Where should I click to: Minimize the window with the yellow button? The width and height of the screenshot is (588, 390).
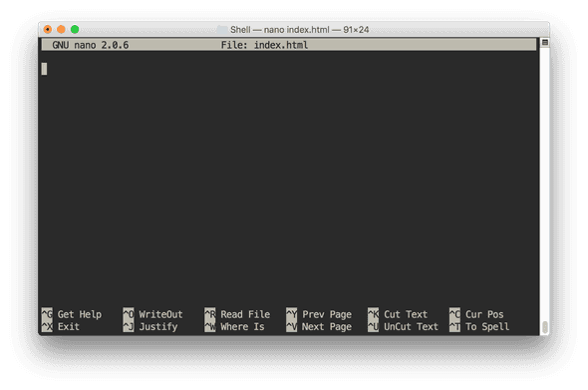pos(61,29)
